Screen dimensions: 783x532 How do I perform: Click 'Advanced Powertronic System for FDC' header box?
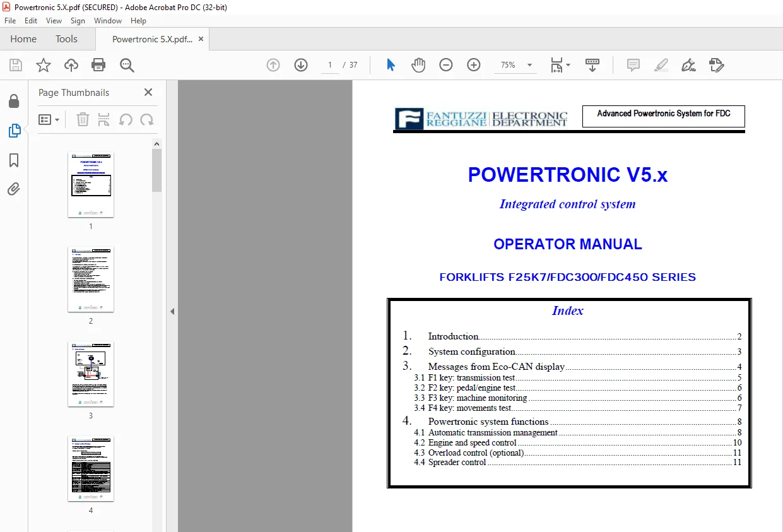tap(664, 116)
